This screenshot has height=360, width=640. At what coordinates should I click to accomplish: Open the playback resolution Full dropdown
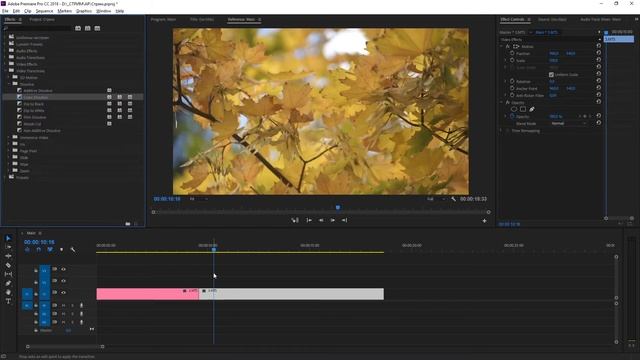tap(436, 199)
